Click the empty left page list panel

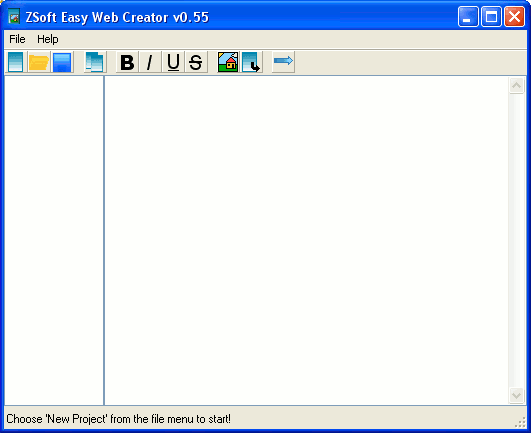click(54, 240)
